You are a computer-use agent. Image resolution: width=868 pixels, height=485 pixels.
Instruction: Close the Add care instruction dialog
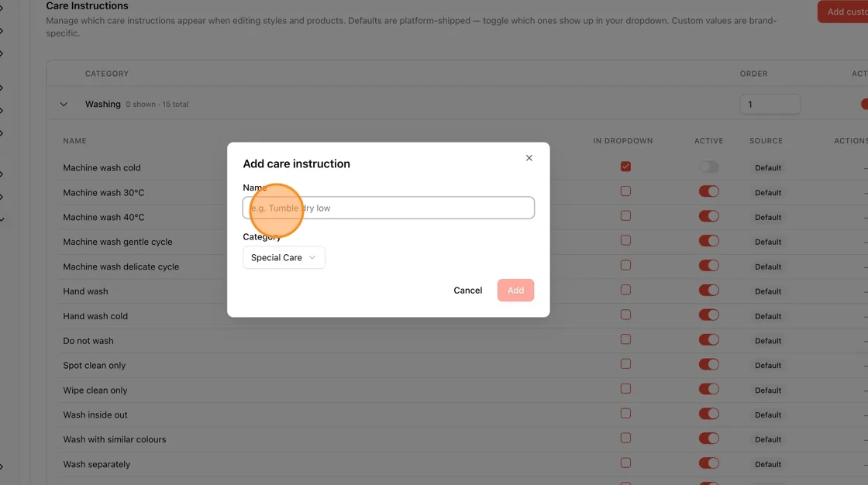pyautogui.click(x=529, y=158)
